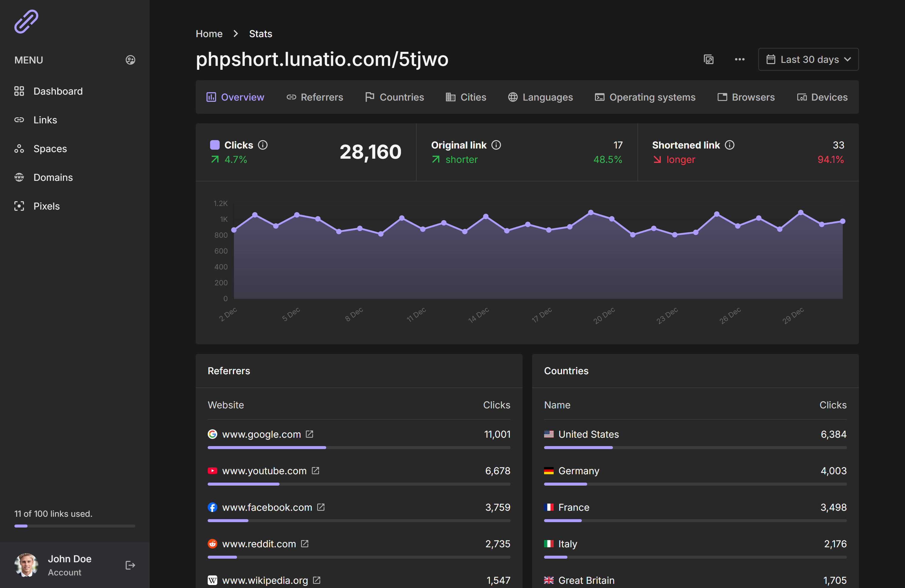
Task: Click the 20 Dec peak point on chart
Action: [x=590, y=213]
